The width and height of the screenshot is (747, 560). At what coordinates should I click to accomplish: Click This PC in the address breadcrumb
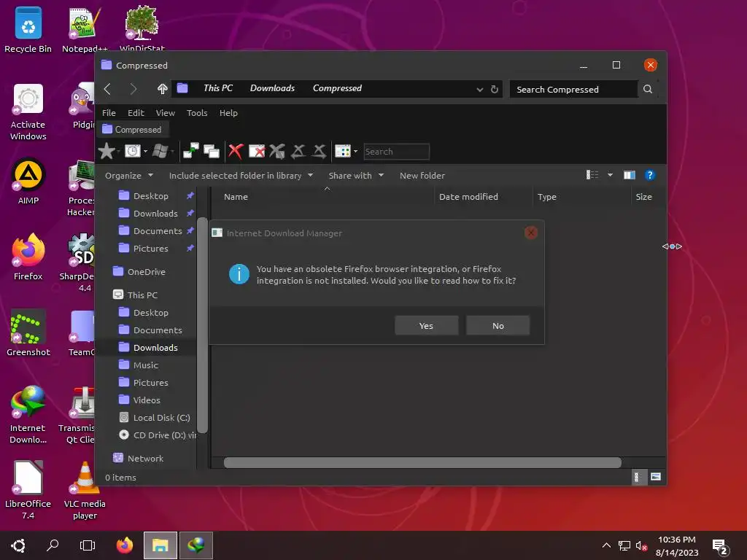click(217, 88)
